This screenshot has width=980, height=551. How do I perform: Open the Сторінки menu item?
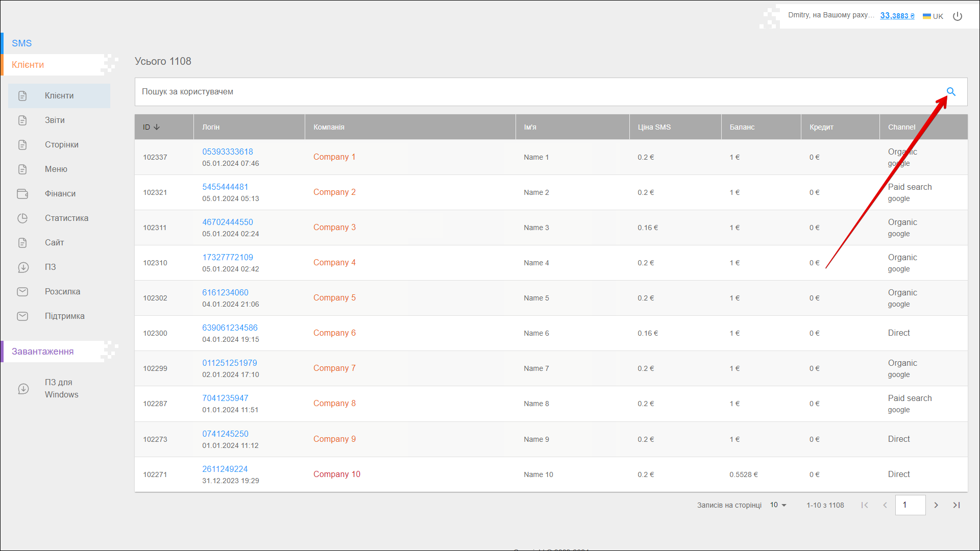(x=61, y=145)
